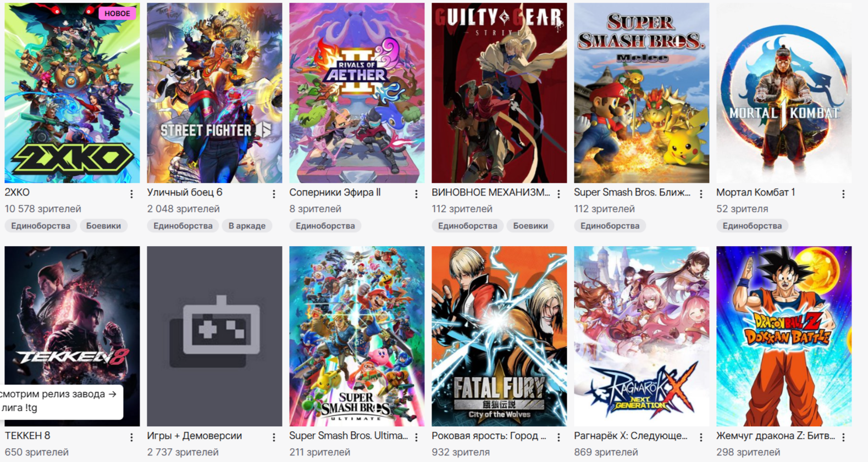The width and height of the screenshot is (868, 462).
Task: Open the Мортал Комбат 1 title link
Action: [x=756, y=192]
